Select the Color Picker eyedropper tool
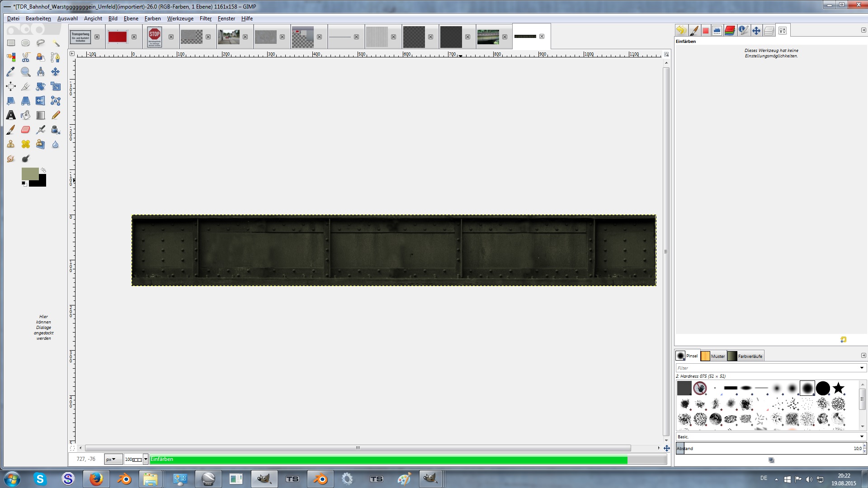868x488 pixels. coord(11,72)
